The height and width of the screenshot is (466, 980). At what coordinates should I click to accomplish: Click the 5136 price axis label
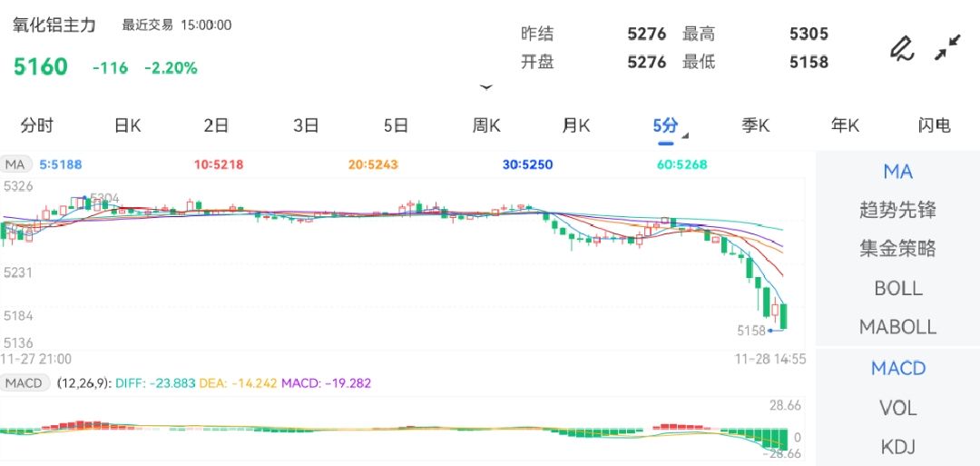click(x=18, y=342)
